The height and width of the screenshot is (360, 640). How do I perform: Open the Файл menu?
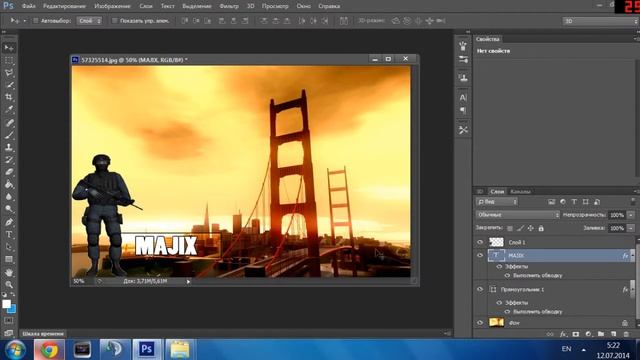(x=28, y=6)
